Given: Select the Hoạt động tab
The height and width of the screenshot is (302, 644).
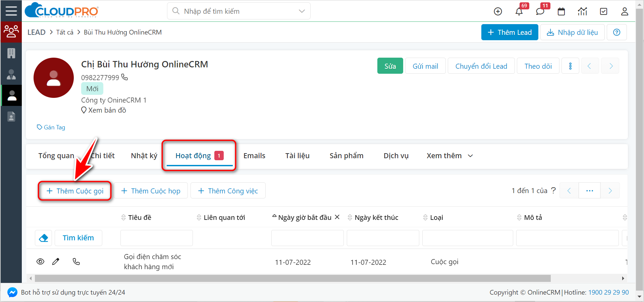Looking at the screenshot, I should (x=199, y=156).
